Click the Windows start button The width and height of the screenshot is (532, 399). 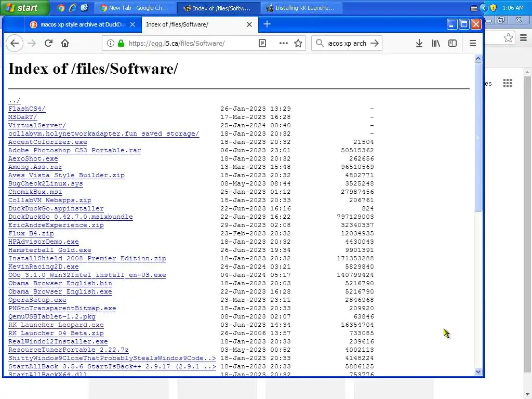click(x=25, y=7)
